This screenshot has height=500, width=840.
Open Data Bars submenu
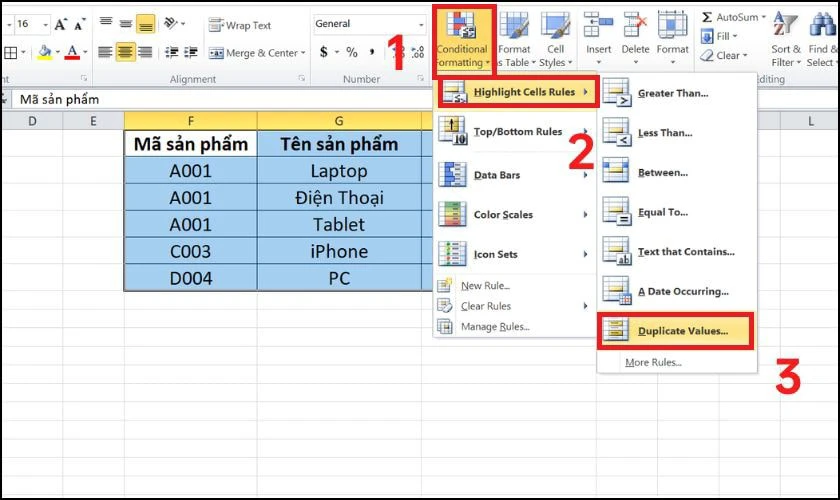point(515,175)
